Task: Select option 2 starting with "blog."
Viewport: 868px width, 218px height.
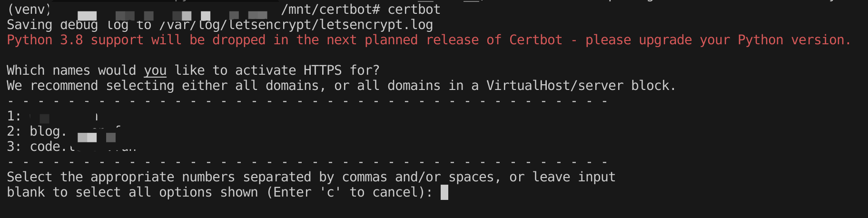Action: point(45,131)
